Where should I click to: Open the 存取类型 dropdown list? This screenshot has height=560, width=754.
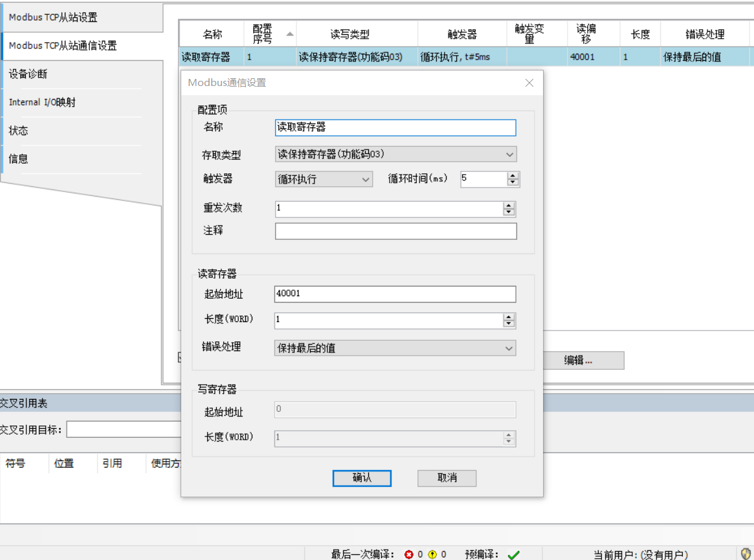tap(509, 155)
